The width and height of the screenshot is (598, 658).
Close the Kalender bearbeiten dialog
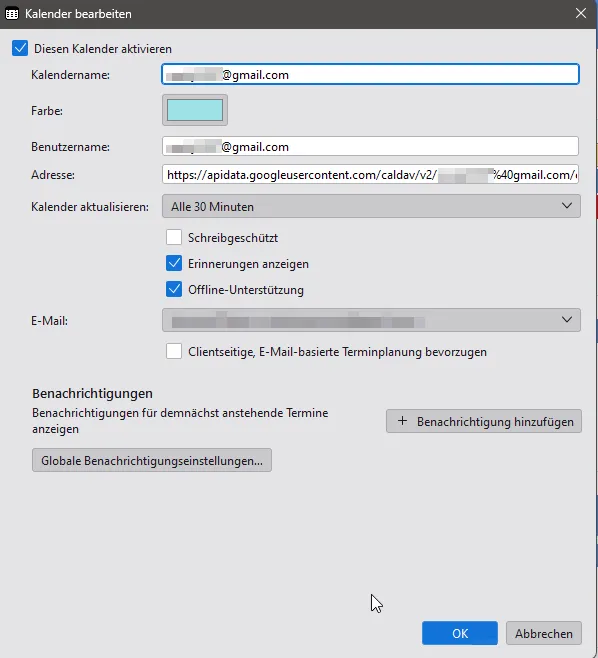click(x=581, y=13)
